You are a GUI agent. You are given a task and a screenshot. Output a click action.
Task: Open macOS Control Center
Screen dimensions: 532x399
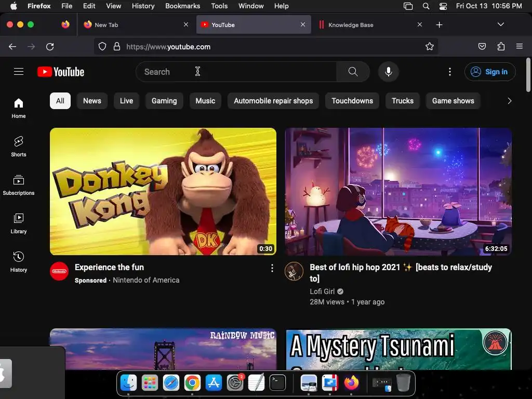coord(443,6)
